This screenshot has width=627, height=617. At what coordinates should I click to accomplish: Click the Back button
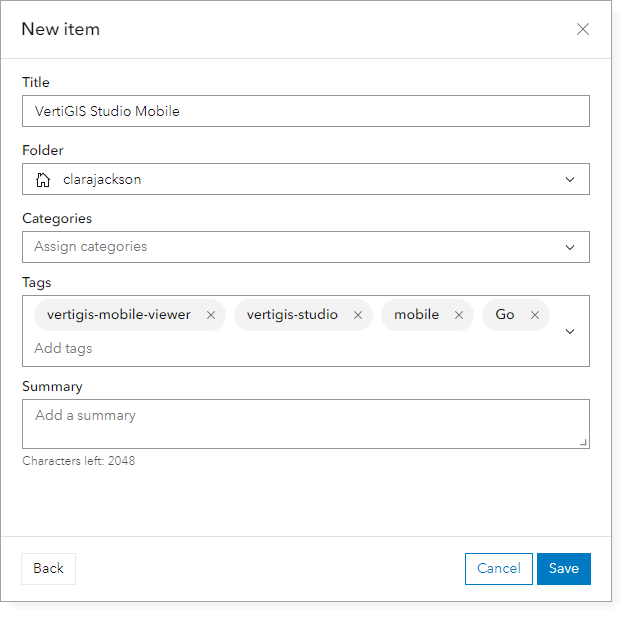click(48, 569)
